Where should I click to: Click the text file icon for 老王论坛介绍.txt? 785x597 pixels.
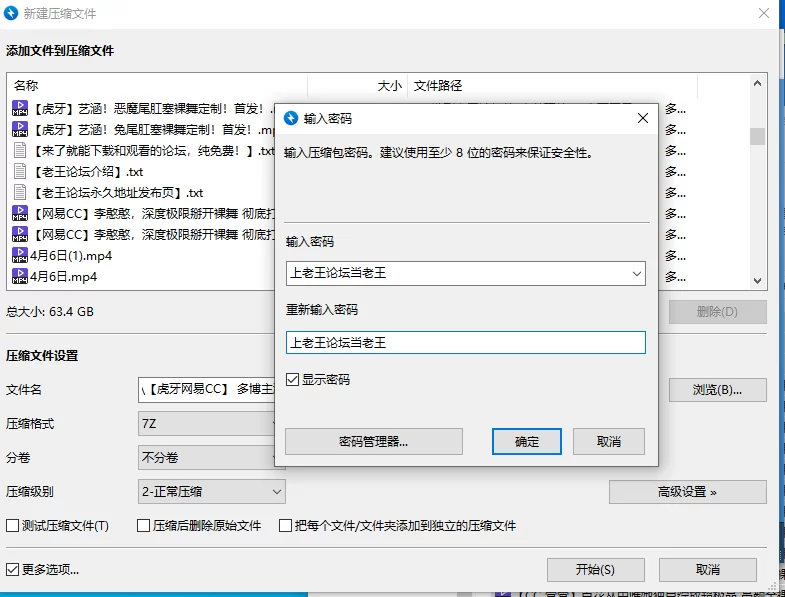pos(19,171)
